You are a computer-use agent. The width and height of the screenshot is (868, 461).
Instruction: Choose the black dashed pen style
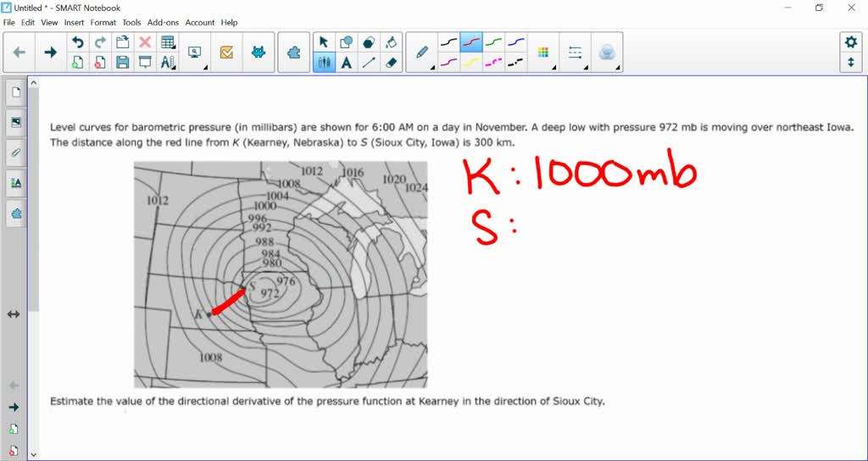(x=515, y=62)
